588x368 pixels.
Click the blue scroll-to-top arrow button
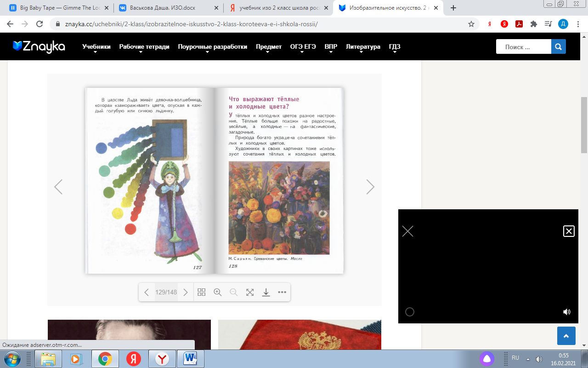point(566,336)
